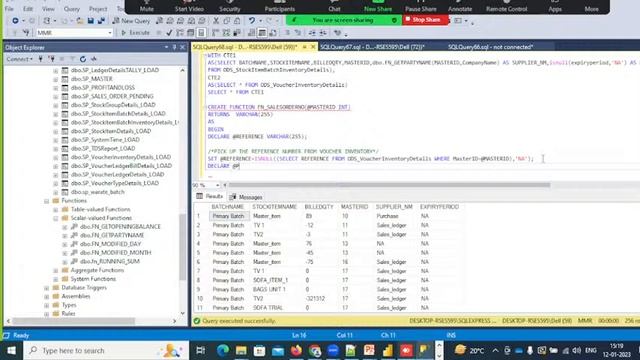Select dbo.fn_RUNNING_SUM function

coord(109,261)
